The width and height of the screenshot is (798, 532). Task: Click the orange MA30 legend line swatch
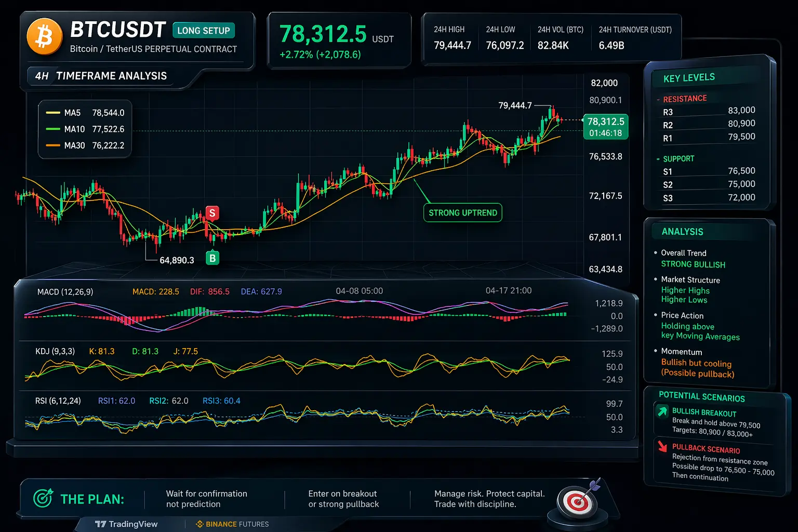pyautogui.click(x=53, y=145)
